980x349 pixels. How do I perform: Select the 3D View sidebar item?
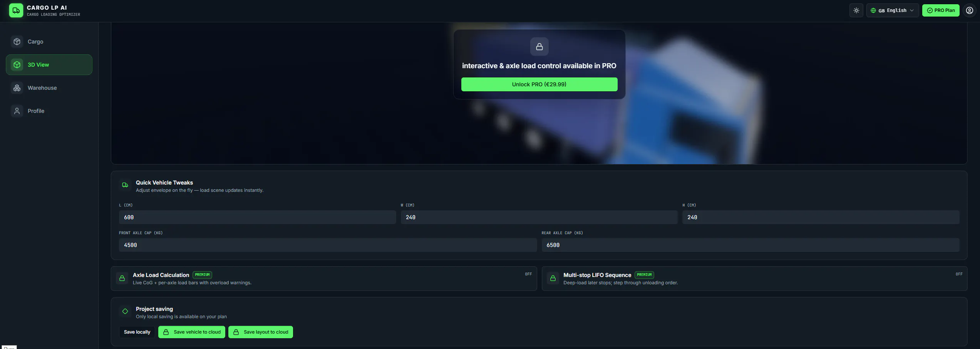coord(49,65)
